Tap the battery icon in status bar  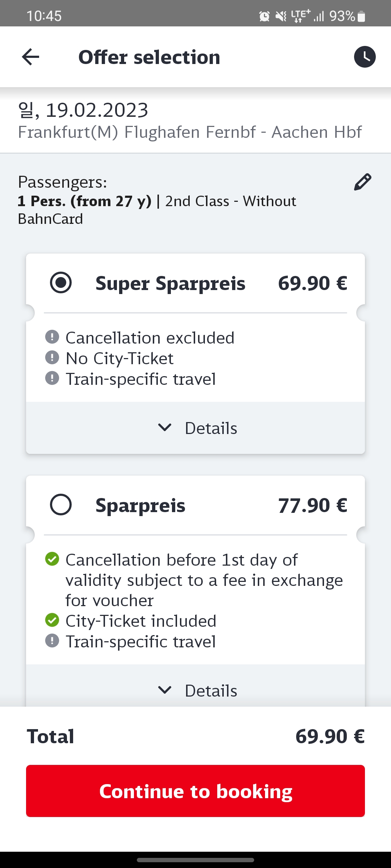coord(361,16)
